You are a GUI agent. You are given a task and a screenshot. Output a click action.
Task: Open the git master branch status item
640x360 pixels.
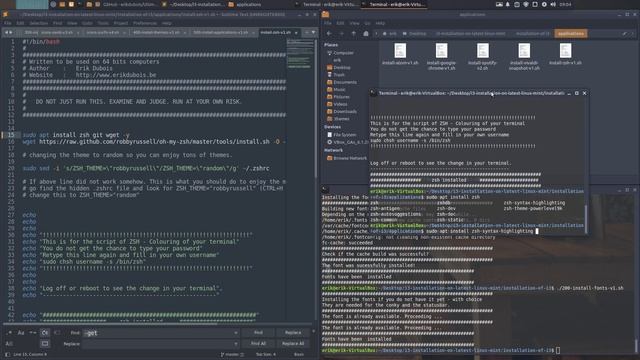(231, 354)
